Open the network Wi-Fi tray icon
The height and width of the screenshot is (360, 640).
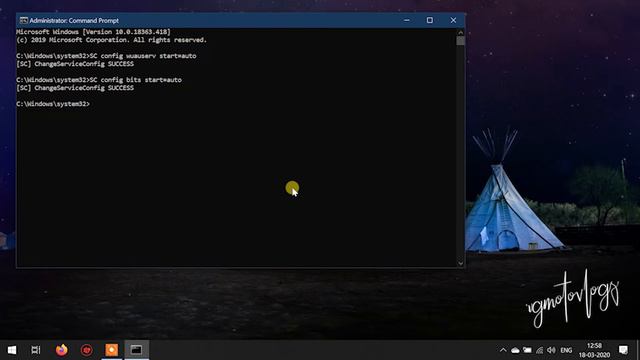(540, 350)
